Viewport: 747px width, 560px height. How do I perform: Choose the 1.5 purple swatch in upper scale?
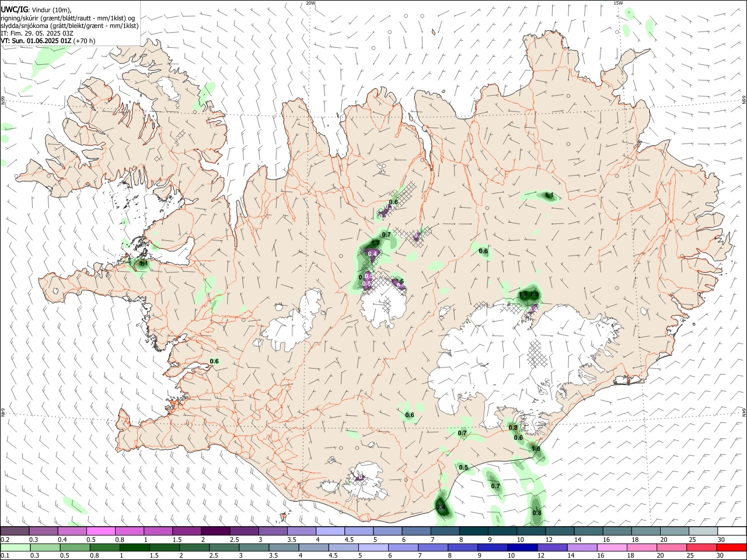click(x=187, y=531)
